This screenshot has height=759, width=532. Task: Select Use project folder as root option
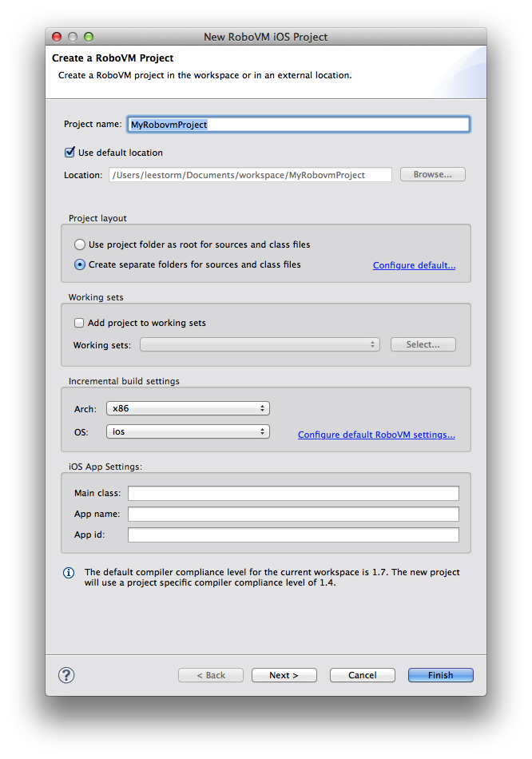click(x=80, y=244)
